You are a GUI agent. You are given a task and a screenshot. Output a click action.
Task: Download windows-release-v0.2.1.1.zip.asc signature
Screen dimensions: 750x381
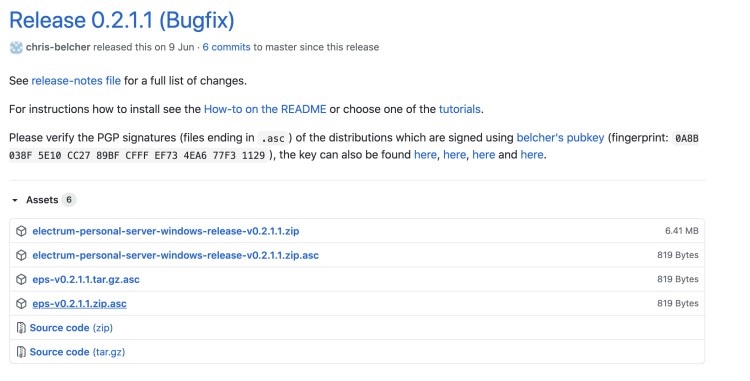176,255
